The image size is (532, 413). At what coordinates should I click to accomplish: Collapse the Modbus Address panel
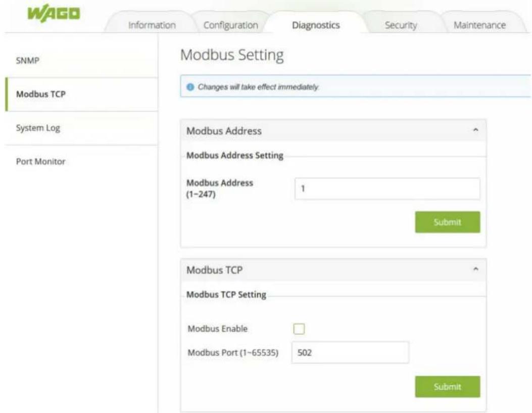pos(476,130)
